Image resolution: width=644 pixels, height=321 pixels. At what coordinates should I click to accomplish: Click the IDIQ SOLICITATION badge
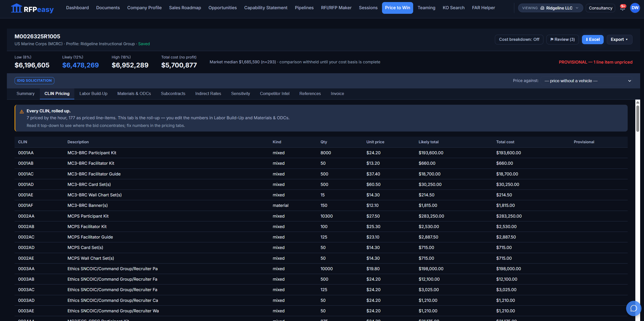click(x=34, y=81)
